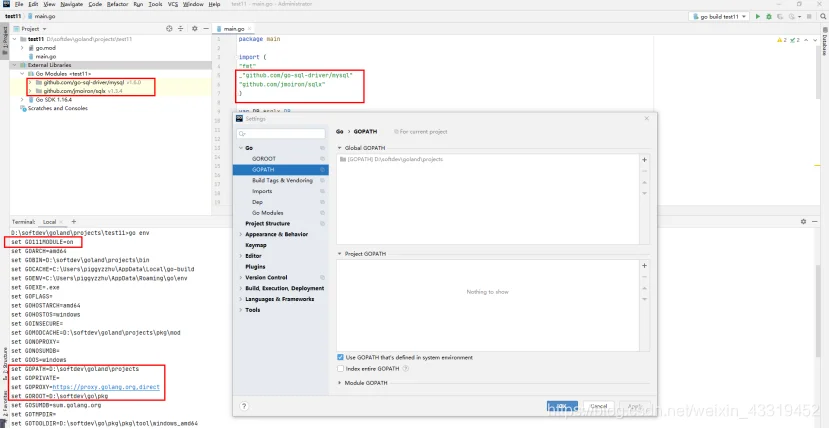Click the Apply button in Settings

(634, 406)
